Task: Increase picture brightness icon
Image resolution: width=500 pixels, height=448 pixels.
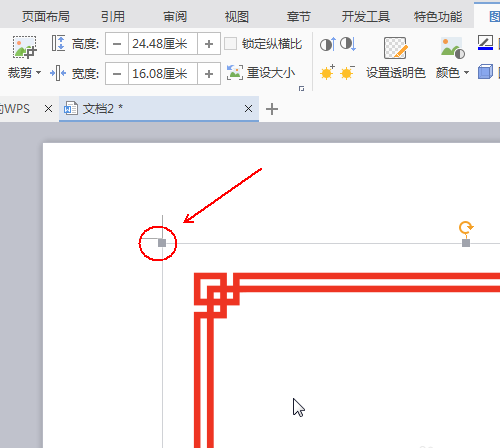Action: [x=327, y=72]
